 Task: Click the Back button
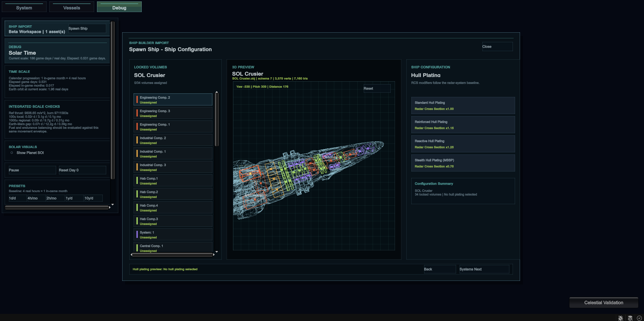pos(440,269)
